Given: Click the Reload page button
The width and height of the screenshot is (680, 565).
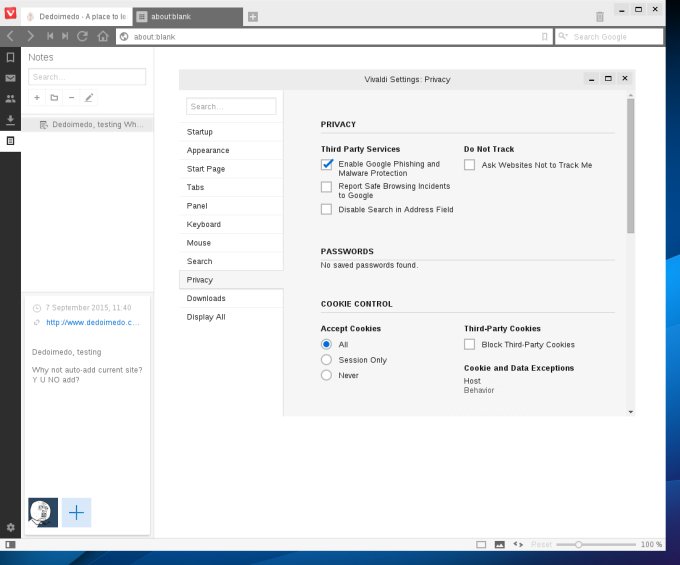Looking at the screenshot, I should [82, 36].
